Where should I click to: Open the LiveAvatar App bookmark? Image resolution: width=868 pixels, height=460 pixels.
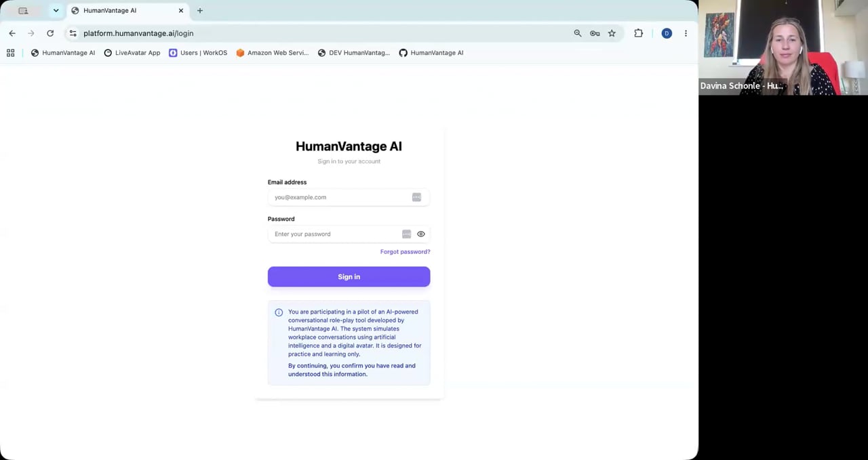tap(132, 53)
